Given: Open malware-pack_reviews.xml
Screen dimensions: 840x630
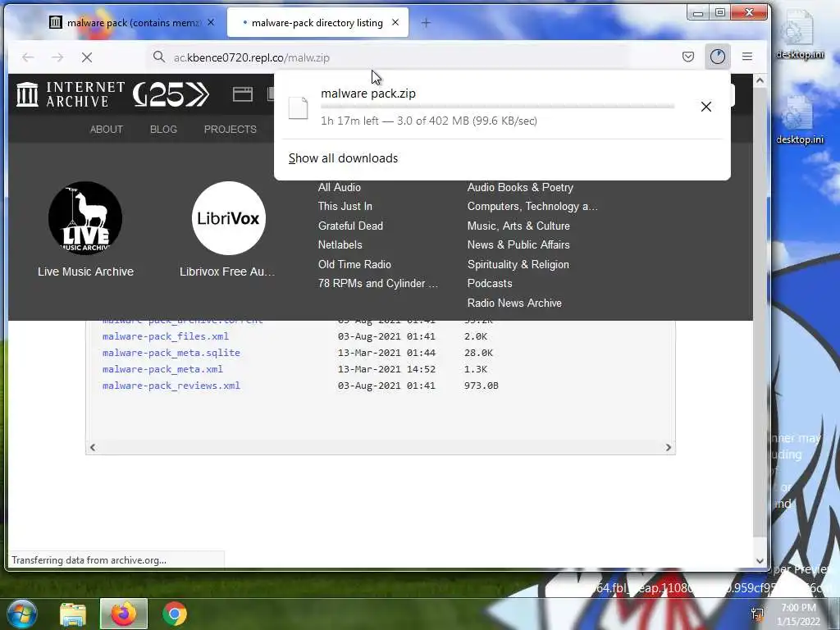Looking at the screenshot, I should pos(171,386).
